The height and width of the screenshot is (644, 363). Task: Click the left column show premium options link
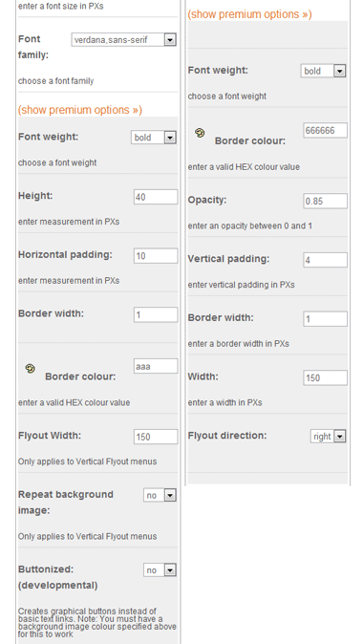[80, 110]
